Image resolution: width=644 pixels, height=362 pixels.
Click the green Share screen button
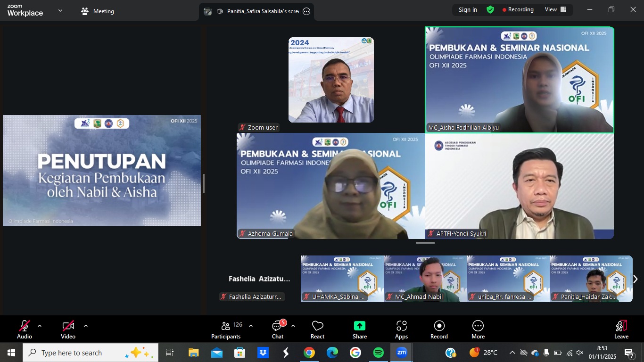[359, 329]
